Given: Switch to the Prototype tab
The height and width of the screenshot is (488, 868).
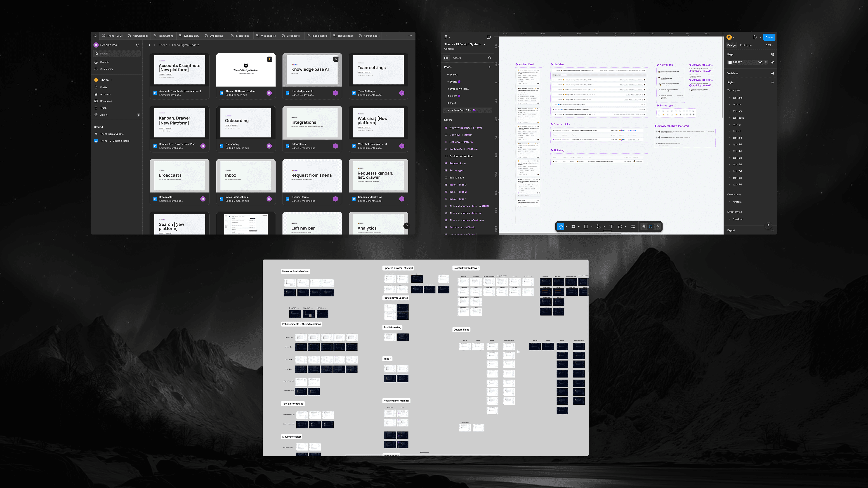Looking at the screenshot, I should click(746, 45).
